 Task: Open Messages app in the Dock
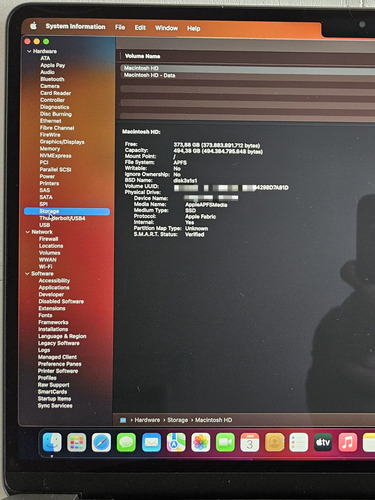(126, 442)
